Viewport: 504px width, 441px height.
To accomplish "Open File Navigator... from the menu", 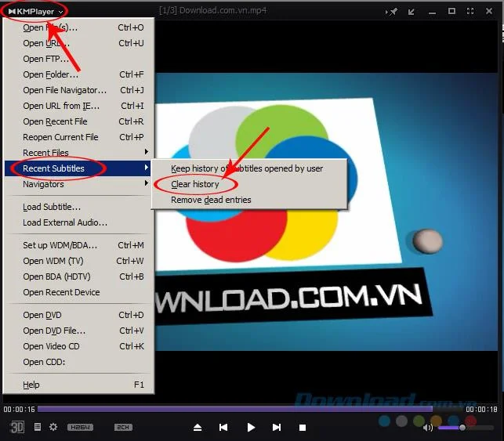I will [x=78, y=90].
